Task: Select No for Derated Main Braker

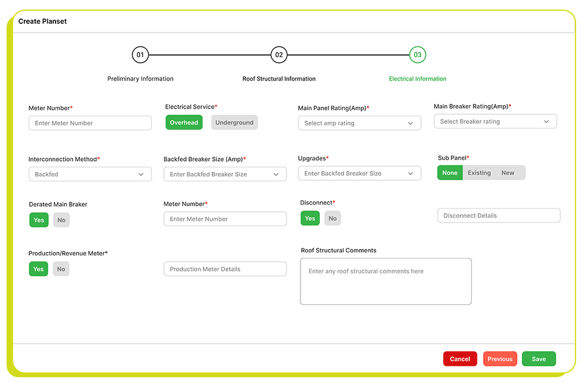Action: pos(61,220)
